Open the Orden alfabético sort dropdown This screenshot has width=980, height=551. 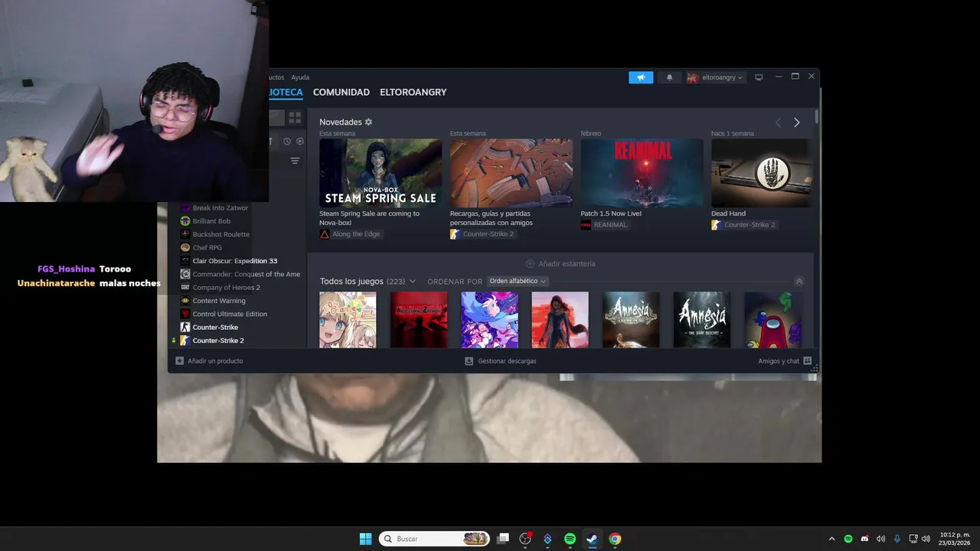pos(518,282)
